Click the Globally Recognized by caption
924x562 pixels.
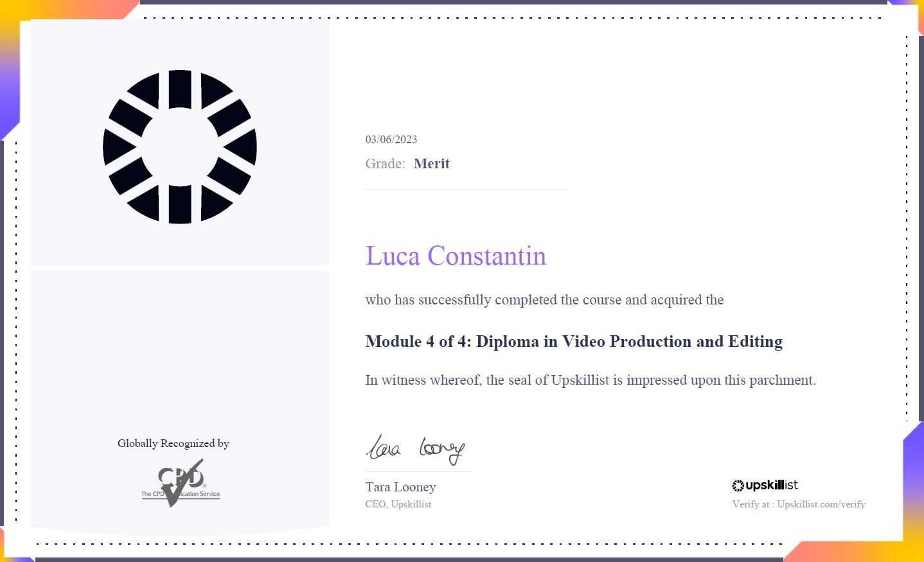[173, 443]
